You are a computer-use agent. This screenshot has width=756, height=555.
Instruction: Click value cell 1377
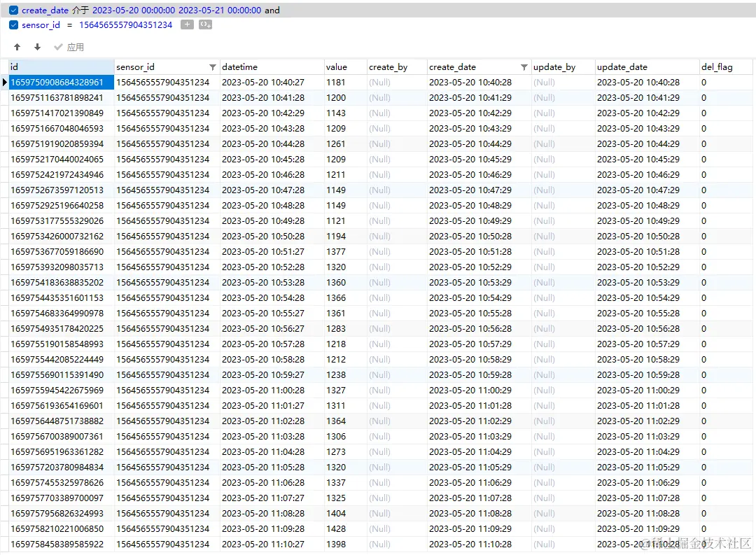pos(346,252)
